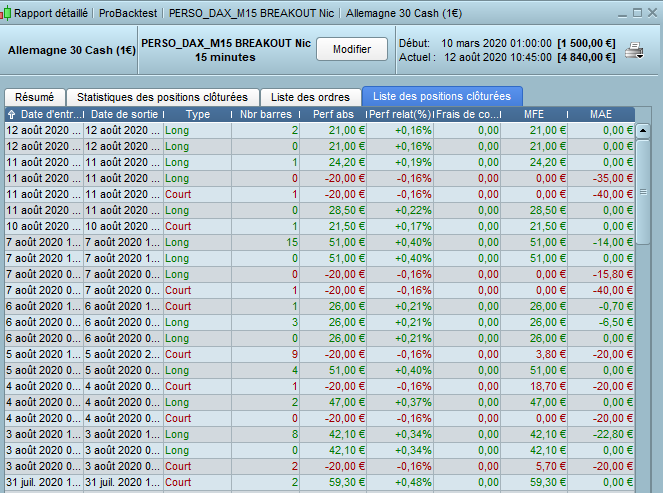Select Liste des positions clôturées tab
The width and height of the screenshot is (663, 493).
click(x=442, y=96)
